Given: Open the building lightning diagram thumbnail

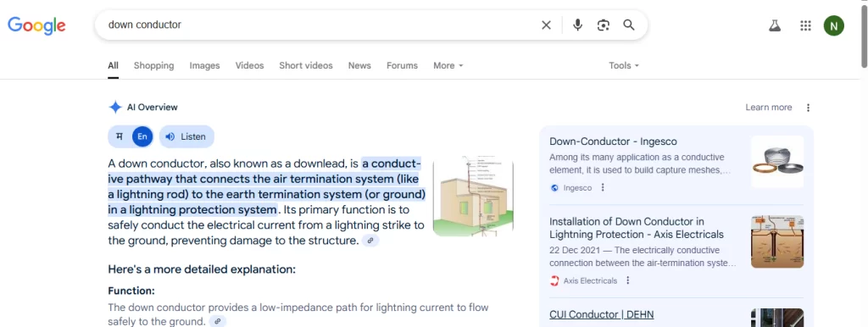Looking at the screenshot, I should 473,197.
